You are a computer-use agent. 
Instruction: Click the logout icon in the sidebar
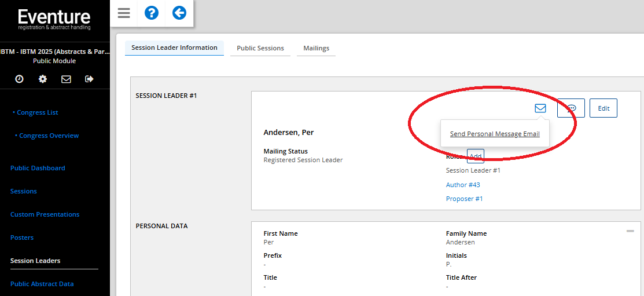tap(89, 79)
